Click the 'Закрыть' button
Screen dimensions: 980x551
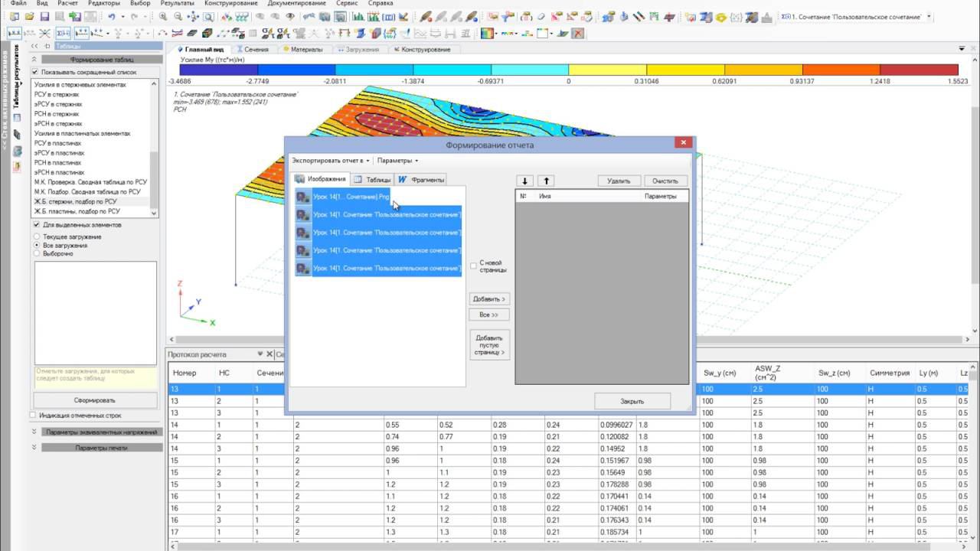pos(632,401)
